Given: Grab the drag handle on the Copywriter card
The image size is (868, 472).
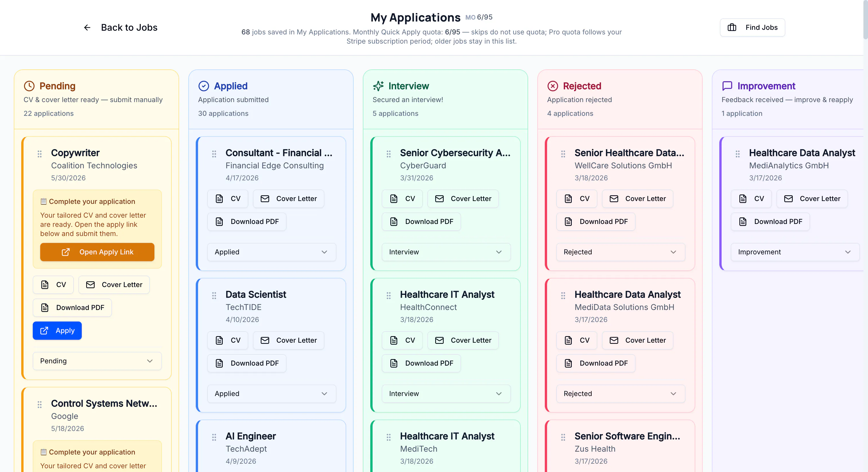Looking at the screenshot, I should pyautogui.click(x=40, y=154).
